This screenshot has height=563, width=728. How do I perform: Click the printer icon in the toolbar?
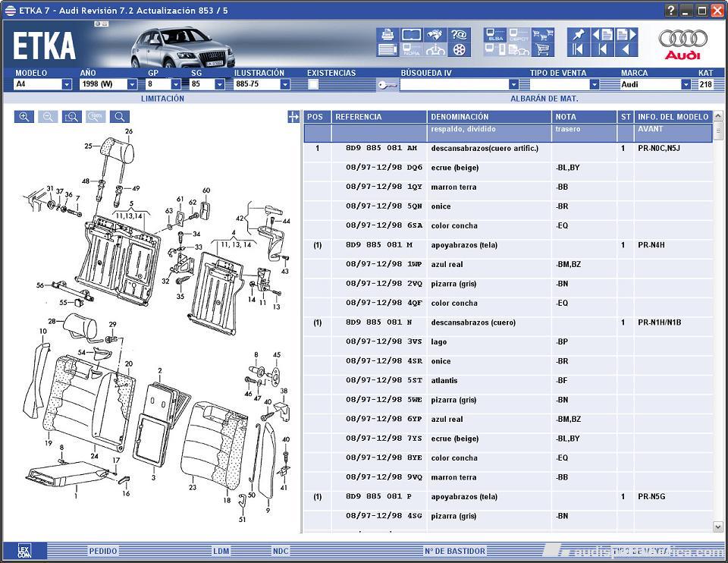point(388,34)
